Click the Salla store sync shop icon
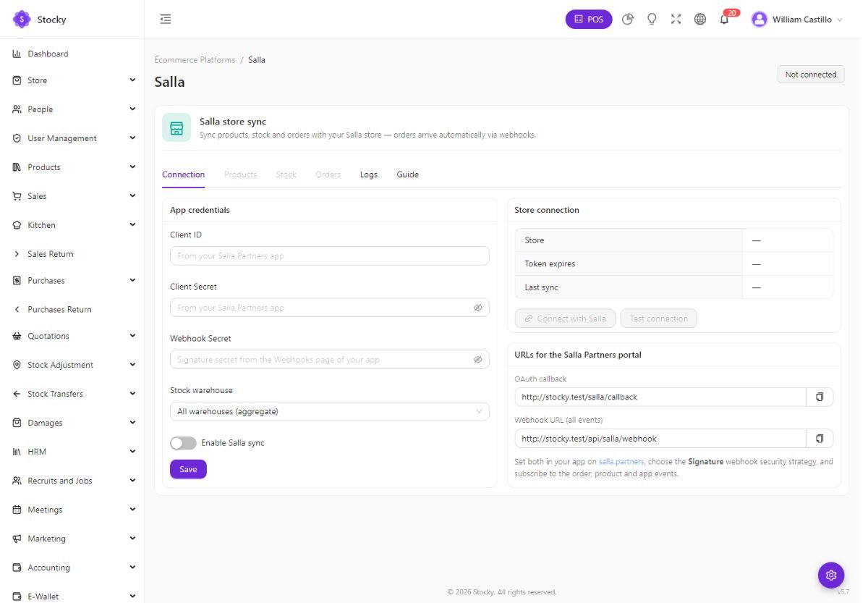Screen dimensions: 868x603 pos(176,127)
